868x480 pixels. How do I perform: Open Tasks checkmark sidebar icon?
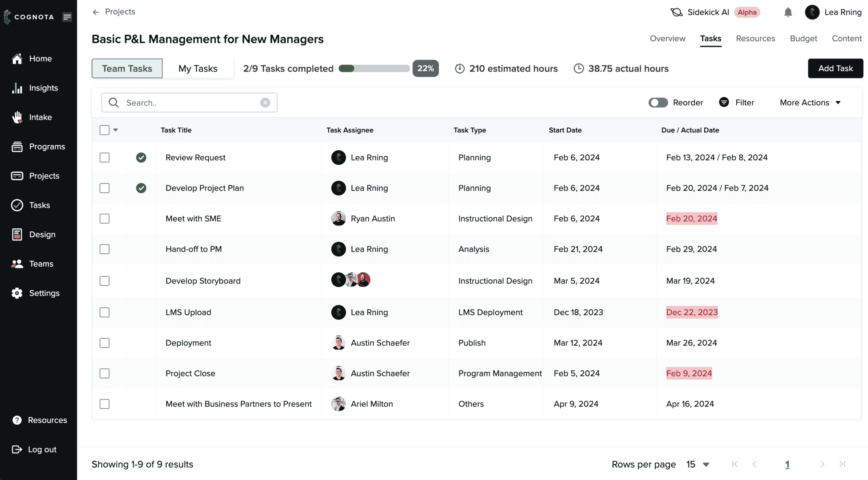coord(17,205)
